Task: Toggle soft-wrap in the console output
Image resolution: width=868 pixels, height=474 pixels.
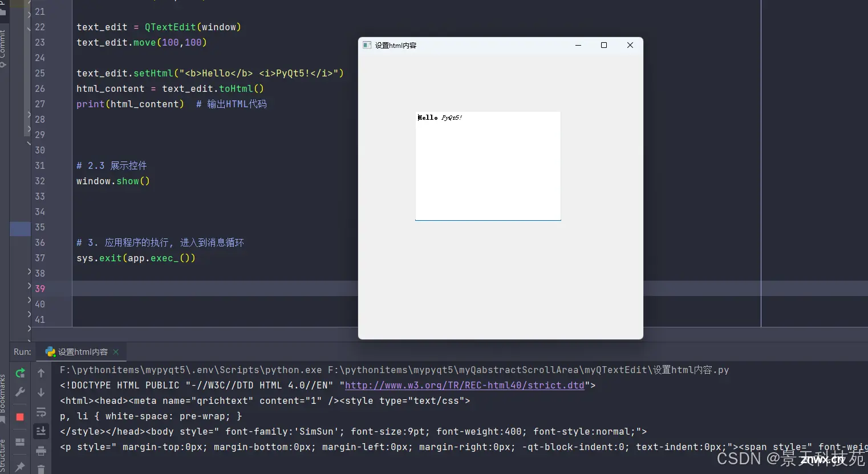Action: pyautogui.click(x=41, y=412)
